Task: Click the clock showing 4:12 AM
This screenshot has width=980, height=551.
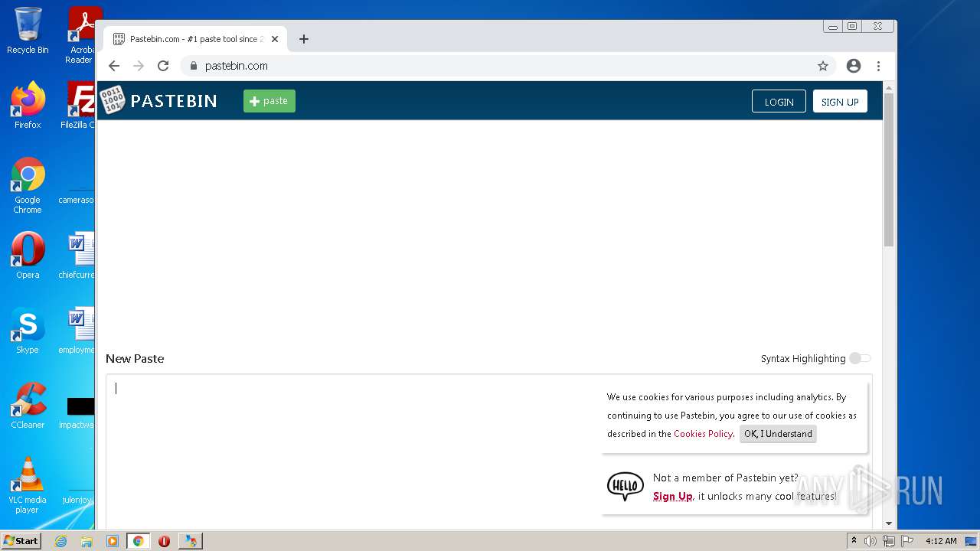Action: [941, 541]
